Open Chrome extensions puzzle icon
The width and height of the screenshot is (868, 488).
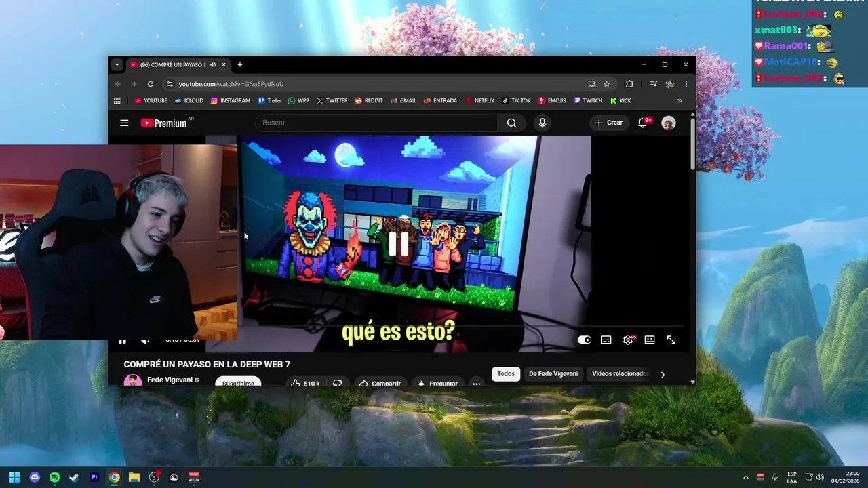coord(629,84)
